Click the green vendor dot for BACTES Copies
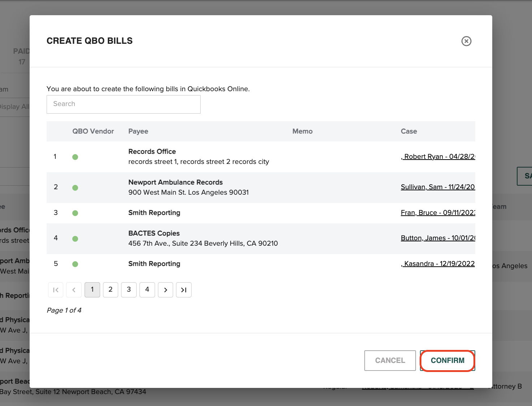The width and height of the screenshot is (532, 406). pos(75,239)
